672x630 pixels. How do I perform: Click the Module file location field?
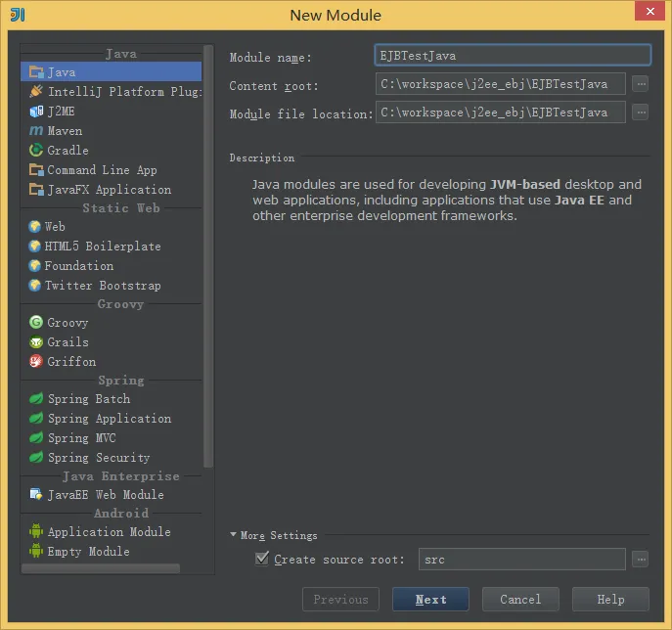[x=501, y=112]
